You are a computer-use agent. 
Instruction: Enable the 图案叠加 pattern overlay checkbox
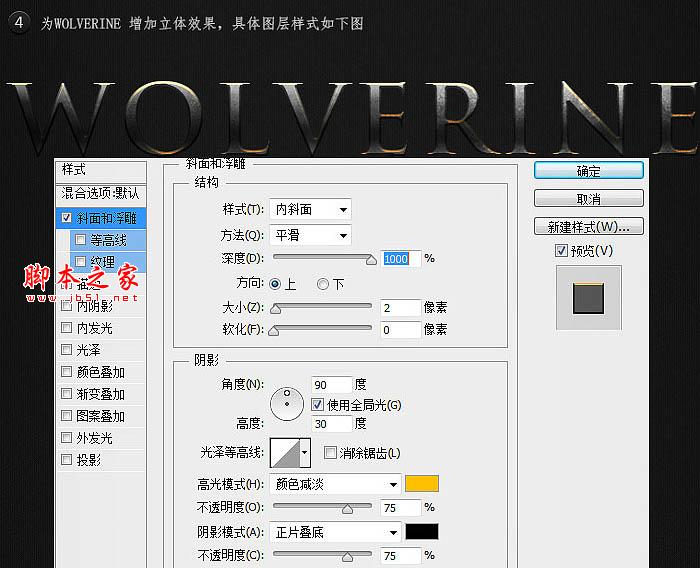[67, 416]
